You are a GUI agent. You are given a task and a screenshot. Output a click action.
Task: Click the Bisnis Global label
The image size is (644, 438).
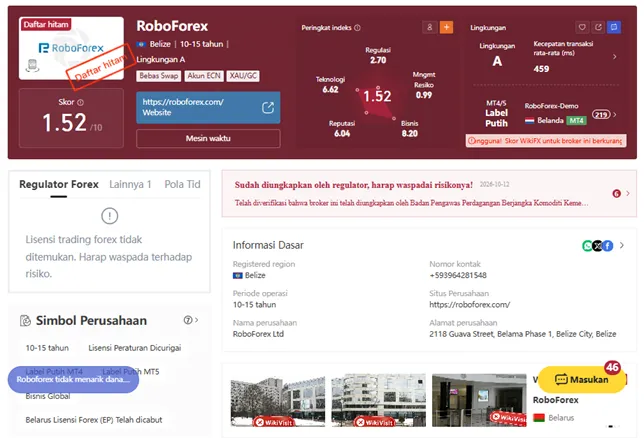(x=48, y=396)
